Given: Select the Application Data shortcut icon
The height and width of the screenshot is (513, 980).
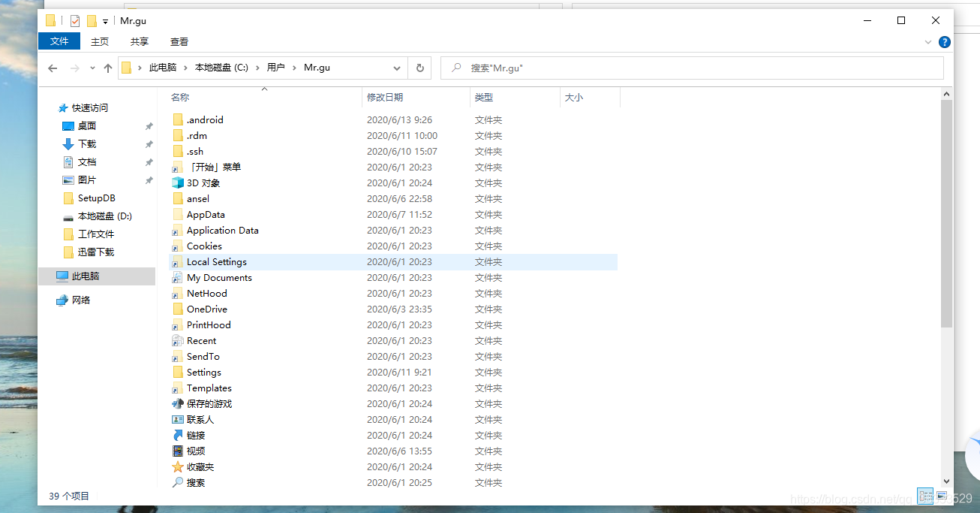Looking at the screenshot, I should [x=178, y=230].
